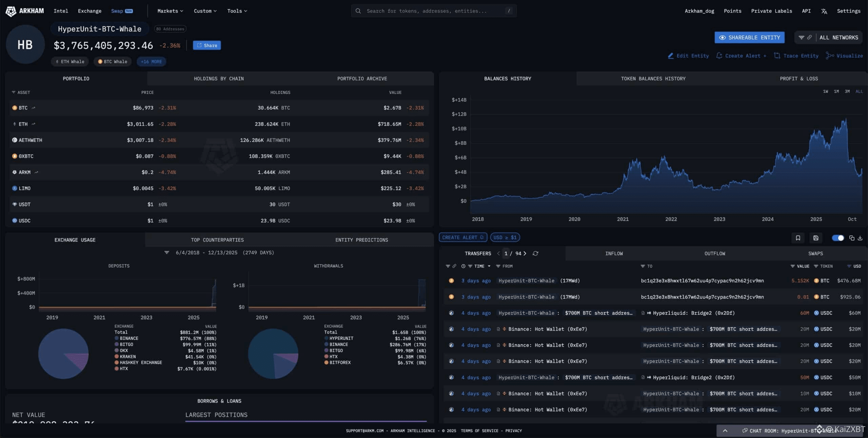
Task: Open the TIME column sort dropdown
Action: pyautogui.click(x=488, y=266)
